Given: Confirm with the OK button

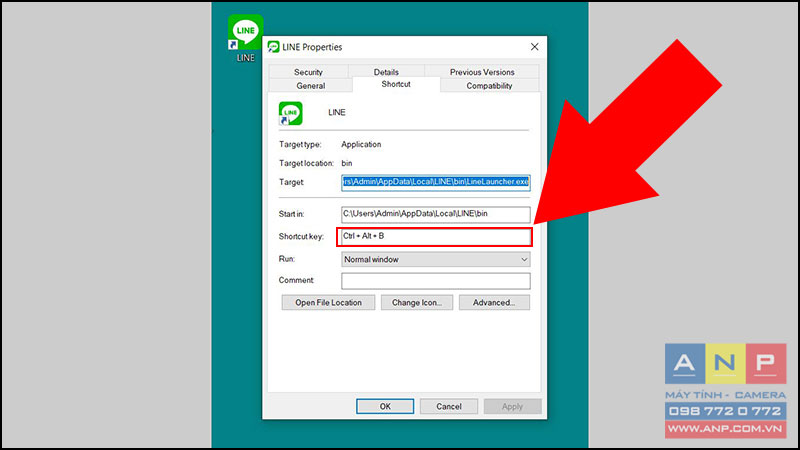Looking at the screenshot, I should 385,407.
